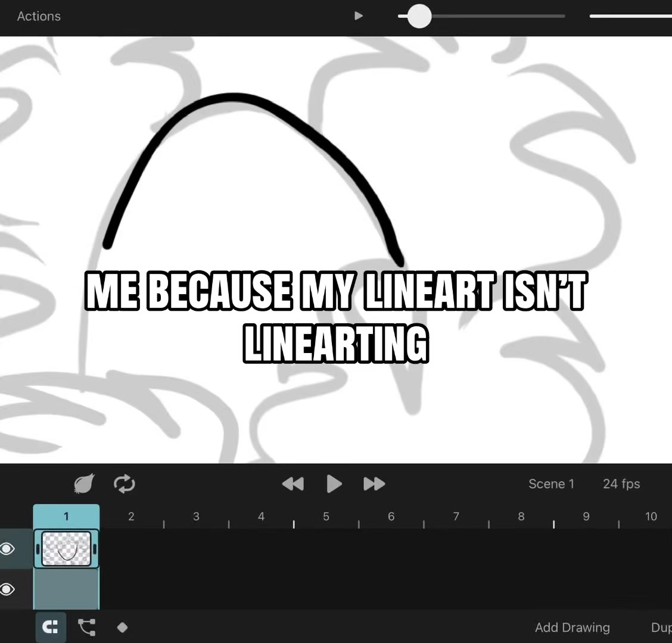
Task: Open Scene 1 selector
Action: tap(551, 483)
